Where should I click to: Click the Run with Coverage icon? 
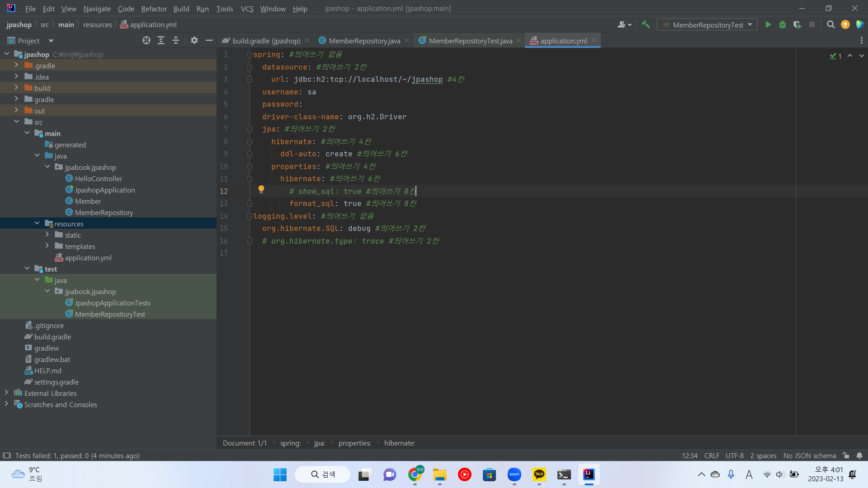797,25
